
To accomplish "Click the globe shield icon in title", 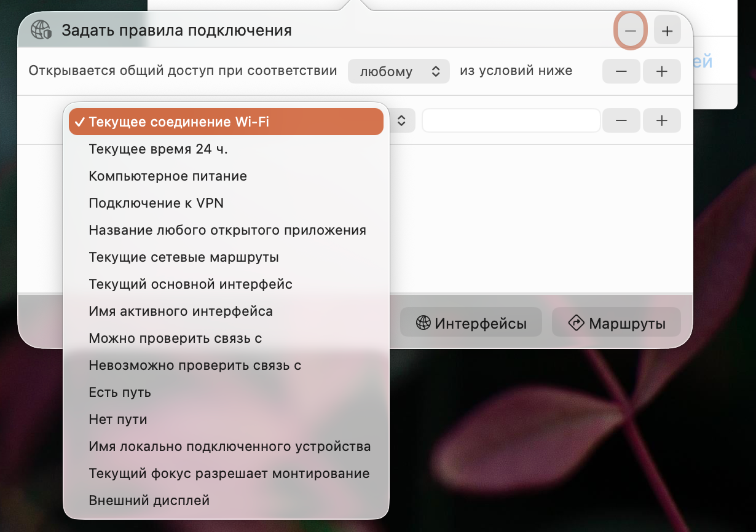I will [42, 30].
